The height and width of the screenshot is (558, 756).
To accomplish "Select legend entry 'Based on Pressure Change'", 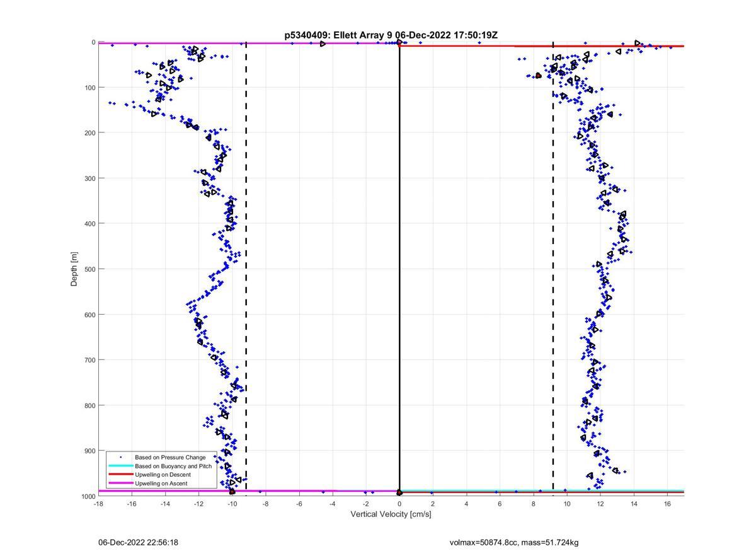I will coord(170,457).
